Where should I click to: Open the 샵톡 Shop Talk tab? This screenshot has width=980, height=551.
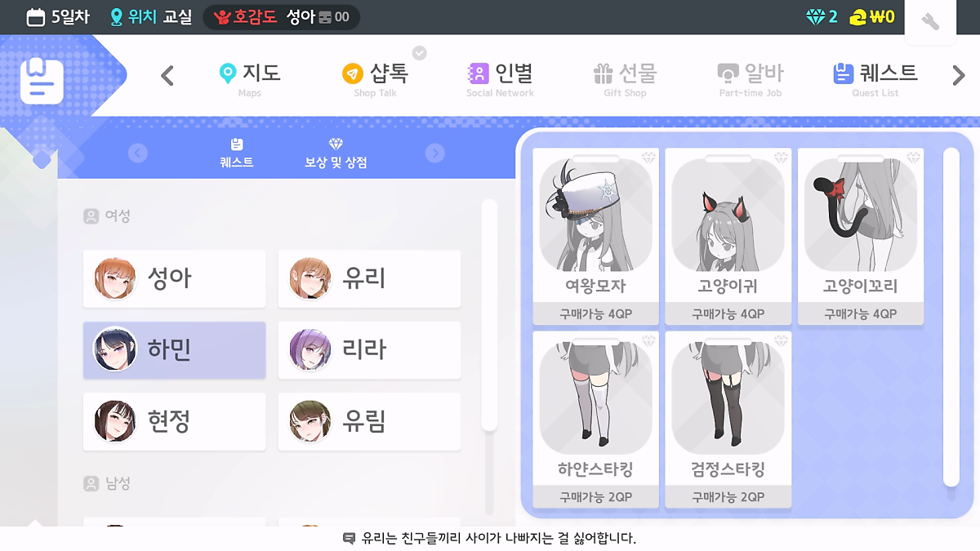point(375,79)
